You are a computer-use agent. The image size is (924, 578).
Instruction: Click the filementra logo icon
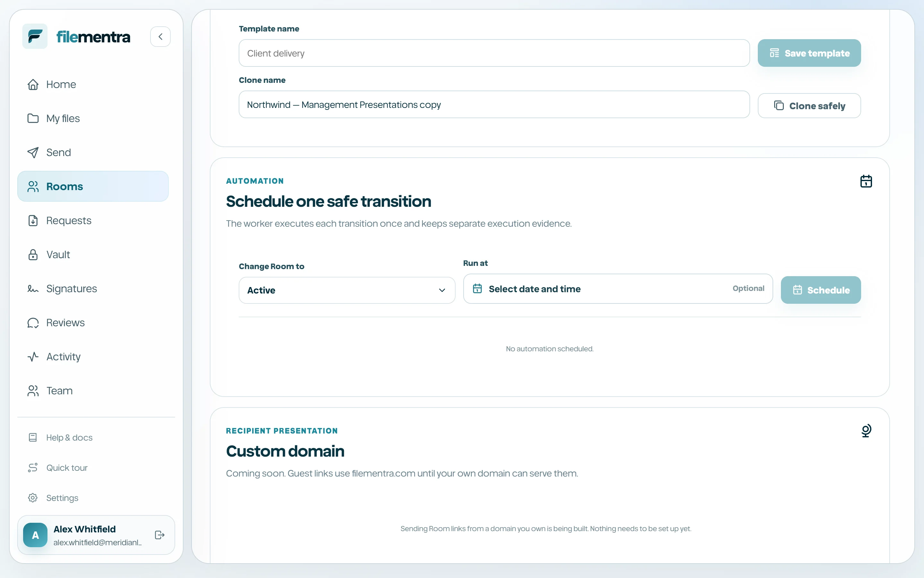point(35,37)
